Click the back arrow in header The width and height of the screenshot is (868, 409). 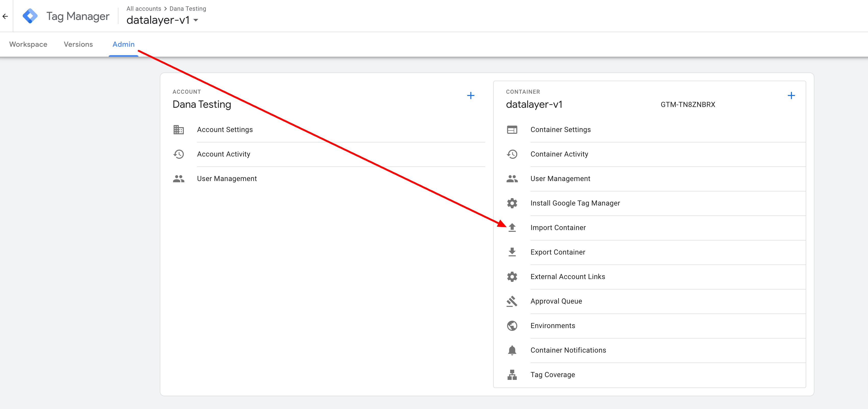[x=5, y=16]
